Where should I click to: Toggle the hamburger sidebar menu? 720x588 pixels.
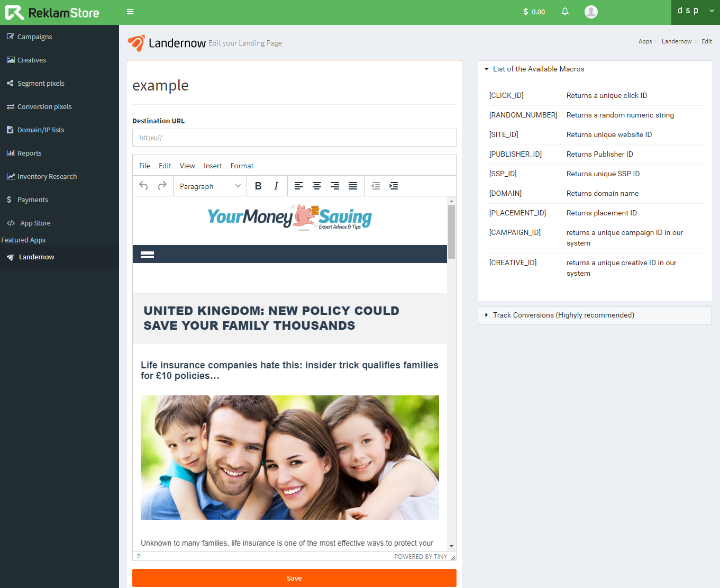[x=130, y=12]
